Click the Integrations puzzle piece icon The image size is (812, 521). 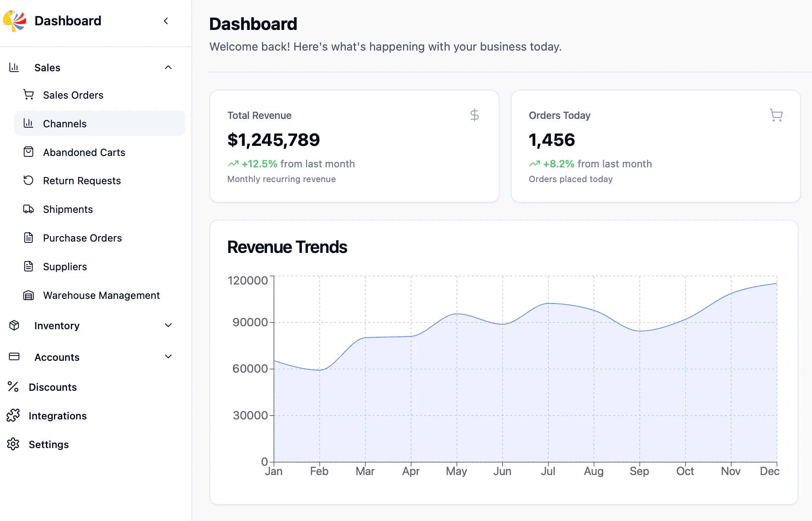[13, 416]
